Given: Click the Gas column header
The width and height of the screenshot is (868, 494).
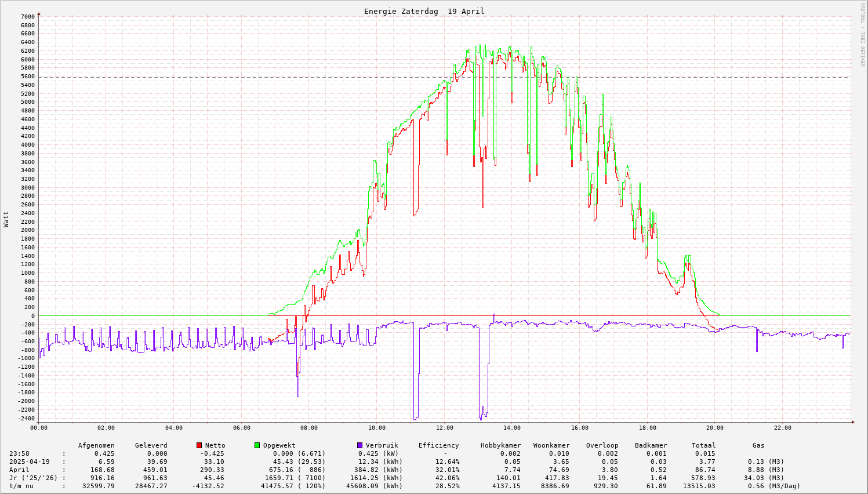Looking at the screenshot, I should pyautogui.click(x=758, y=445).
